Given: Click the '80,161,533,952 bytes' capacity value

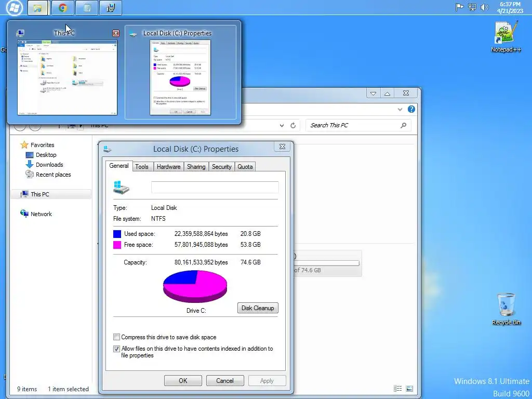Looking at the screenshot, I should pos(201,262).
